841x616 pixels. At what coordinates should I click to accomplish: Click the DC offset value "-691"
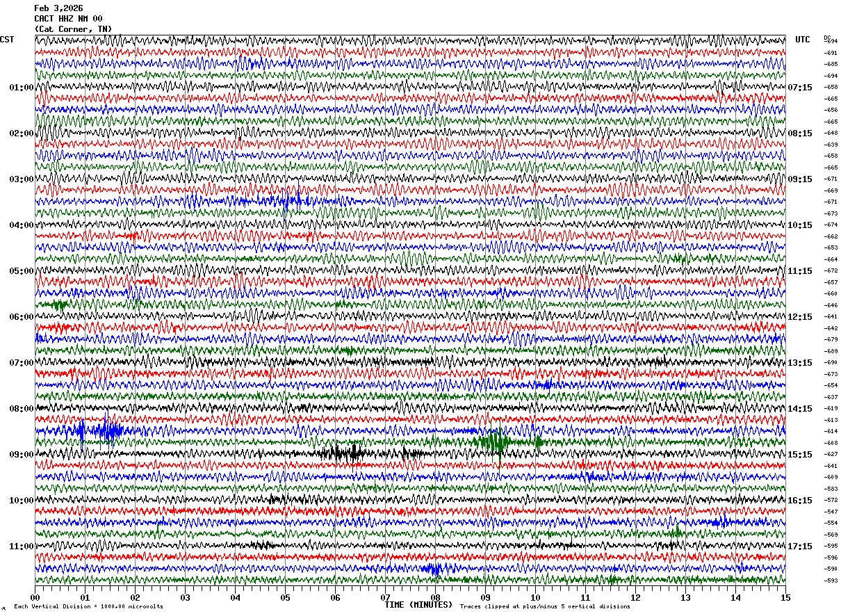831,53
